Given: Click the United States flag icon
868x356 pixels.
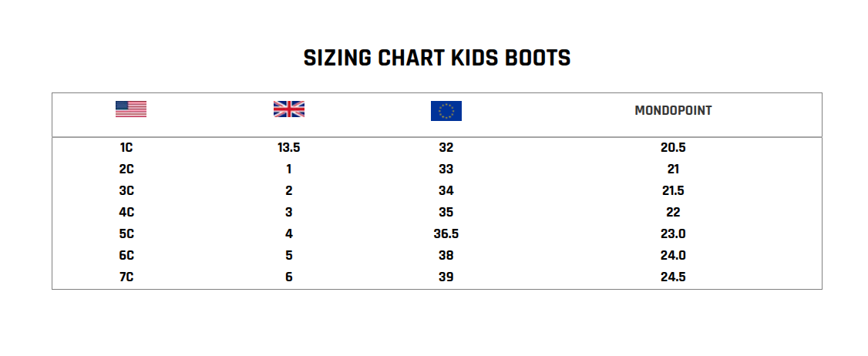Looking at the screenshot, I should [x=130, y=109].
